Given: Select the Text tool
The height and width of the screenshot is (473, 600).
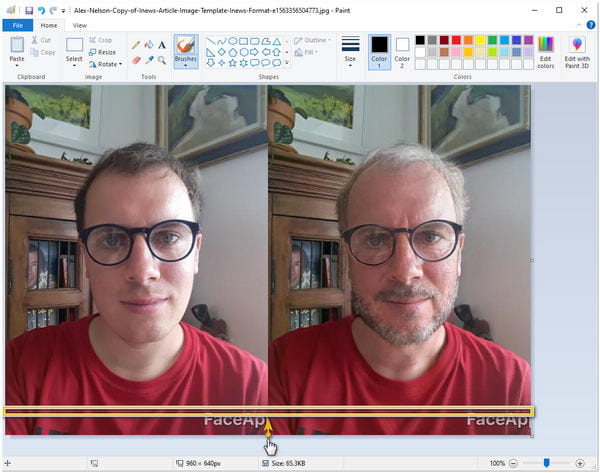Looking at the screenshot, I should (x=162, y=45).
